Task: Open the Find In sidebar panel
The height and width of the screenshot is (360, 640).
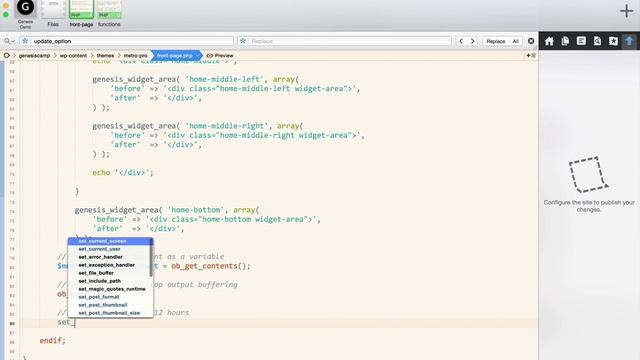Action: pyautogui.click(x=597, y=41)
